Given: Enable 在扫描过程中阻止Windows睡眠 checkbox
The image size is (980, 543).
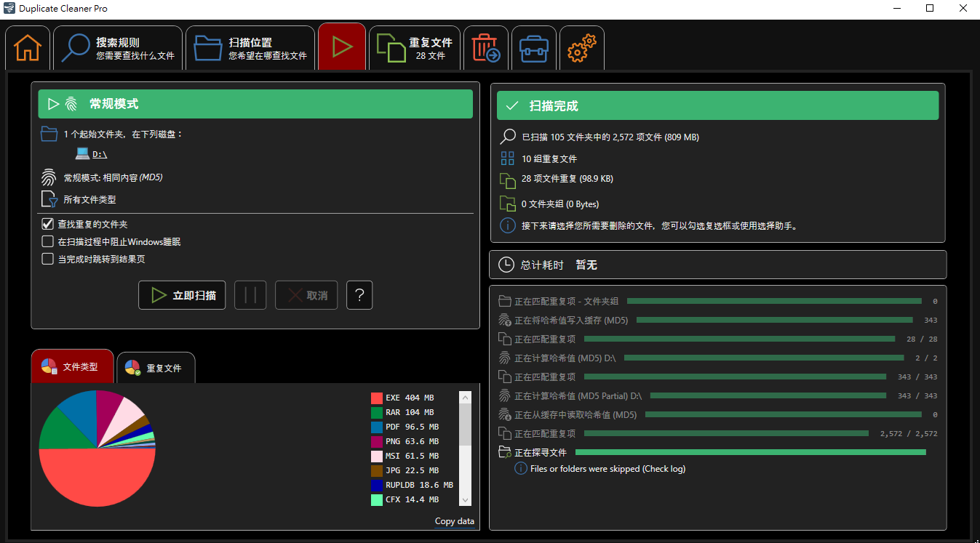Looking at the screenshot, I should click(48, 241).
